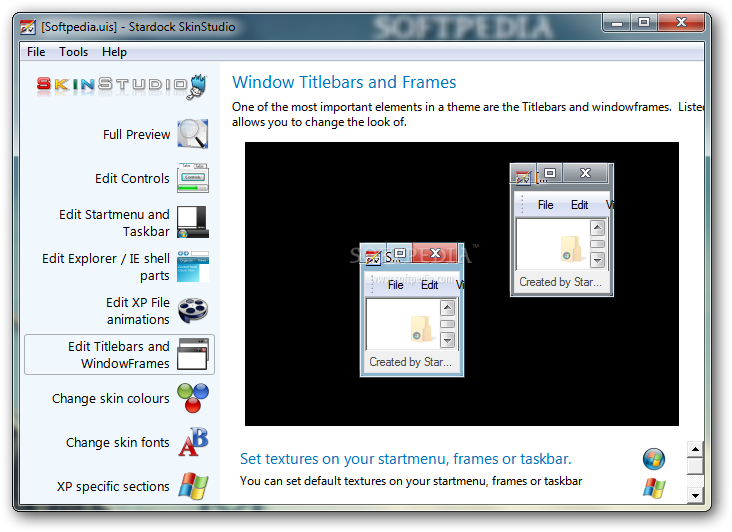Image resolution: width=732 pixels, height=532 pixels.
Task: Click the Change skin colours balls icon
Action: tap(193, 398)
